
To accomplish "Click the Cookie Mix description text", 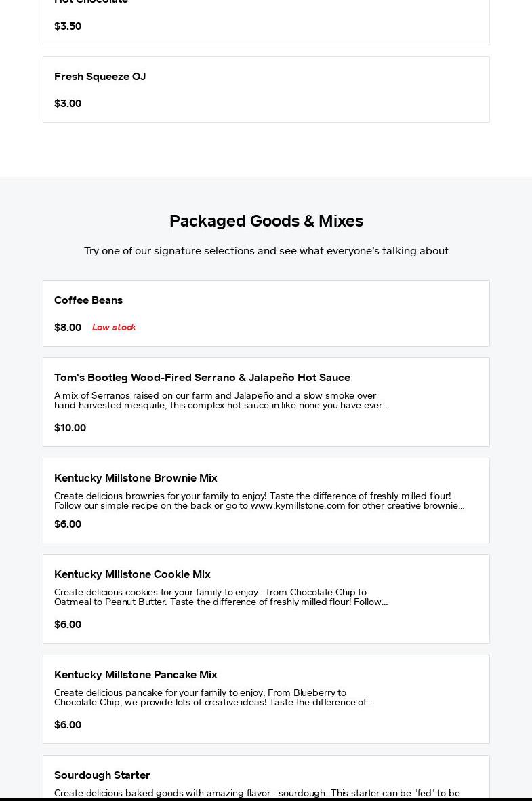I will pyautogui.click(x=221, y=597).
